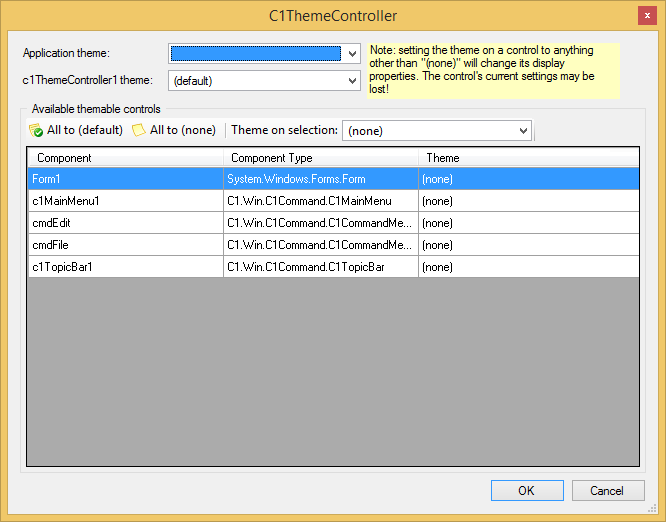Click the Theme cell for c1TopicBar1
The height and width of the screenshot is (522, 666).
click(528, 267)
